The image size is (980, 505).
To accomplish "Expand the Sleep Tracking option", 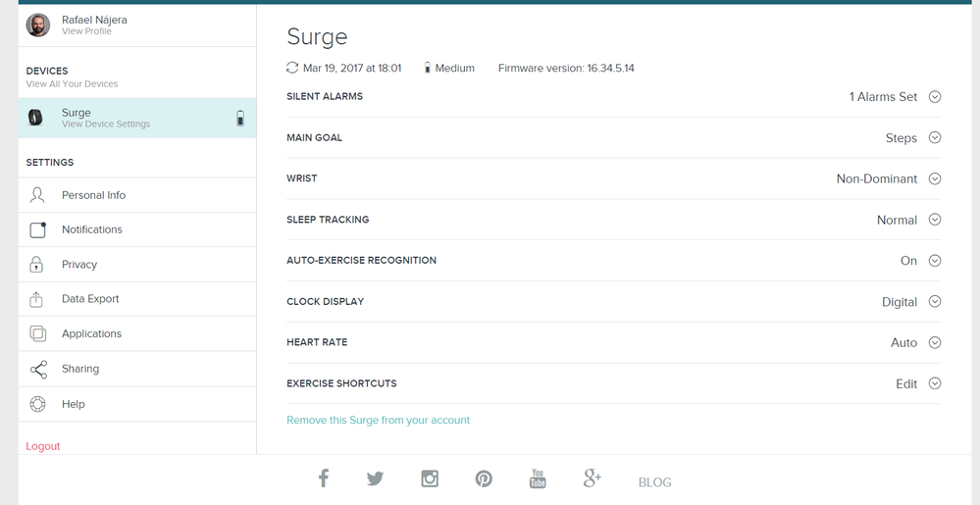I will pos(935,220).
